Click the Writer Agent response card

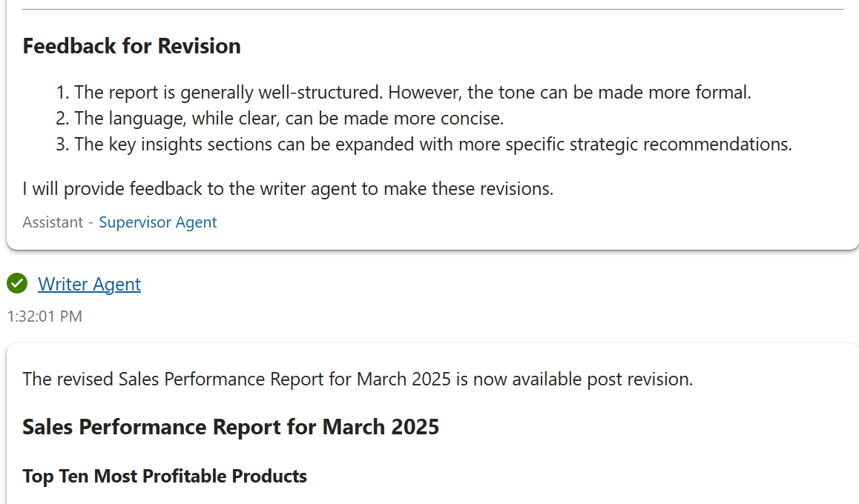pyautogui.click(x=429, y=422)
